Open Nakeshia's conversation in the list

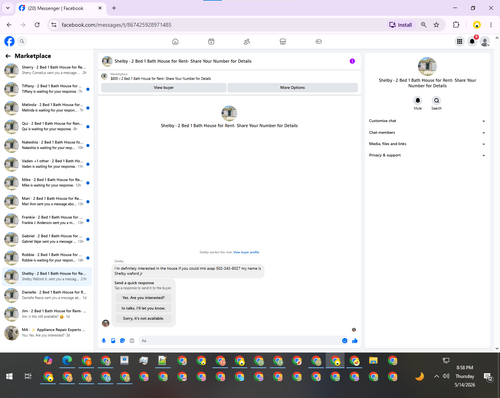pyautogui.click(x=47, y=145)
